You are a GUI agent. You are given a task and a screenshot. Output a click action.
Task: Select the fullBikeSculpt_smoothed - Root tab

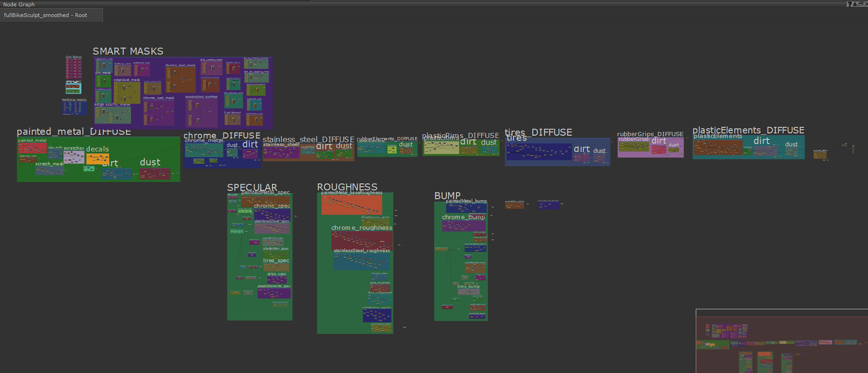click(45, 15)
